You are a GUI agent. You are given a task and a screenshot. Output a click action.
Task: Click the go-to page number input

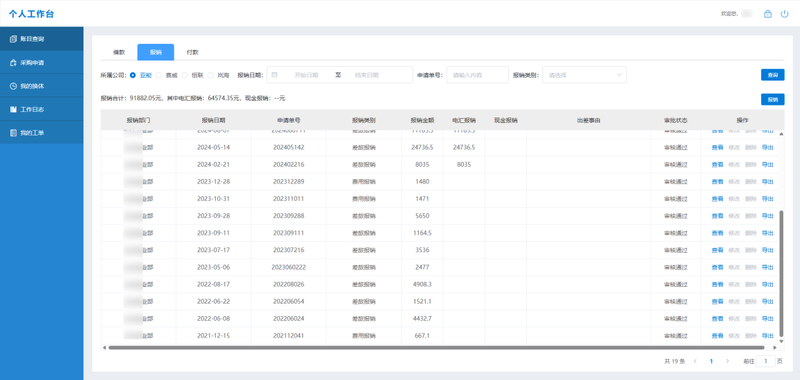[765, 361]
